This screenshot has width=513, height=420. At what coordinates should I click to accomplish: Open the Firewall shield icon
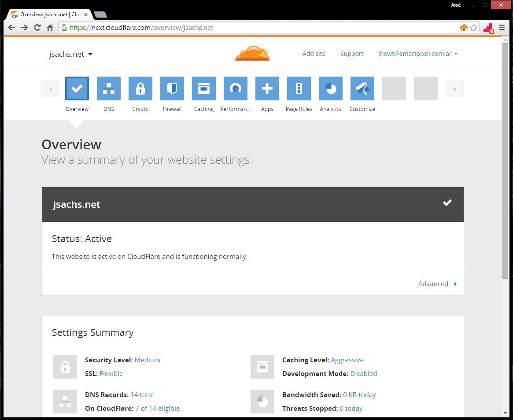click(172, 88)
